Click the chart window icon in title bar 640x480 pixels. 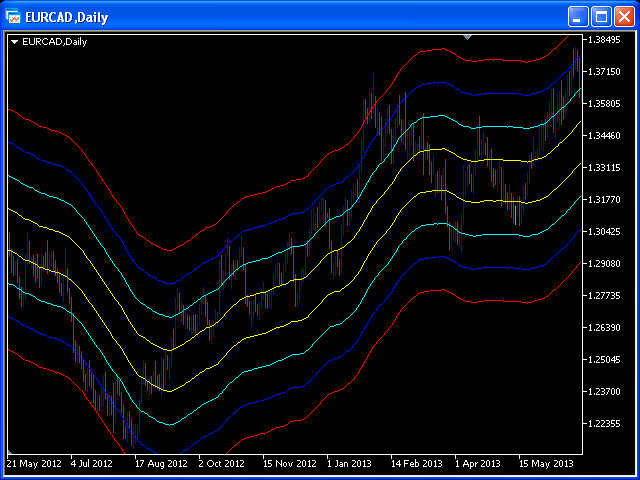[x=13, y=17]
